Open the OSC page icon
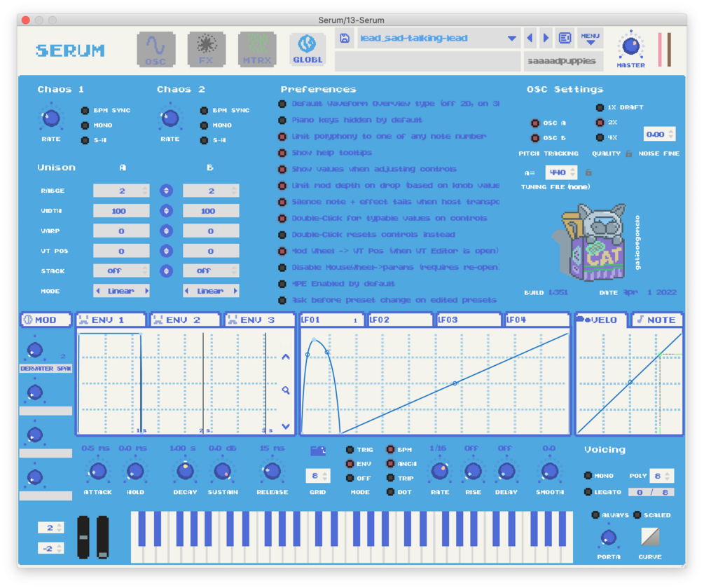The width and height of the screenshot is (704, 588). click(x=156, y=50)
